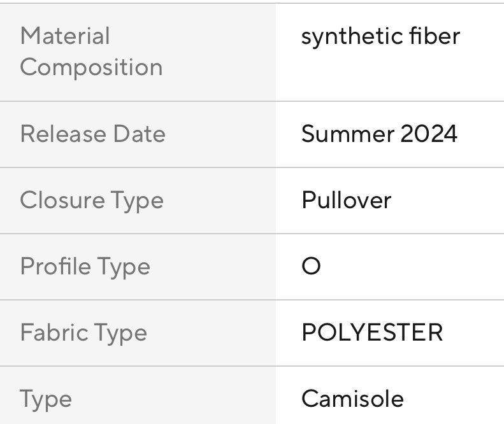Click the word "Release" in the label column

[x=62, y=134]
